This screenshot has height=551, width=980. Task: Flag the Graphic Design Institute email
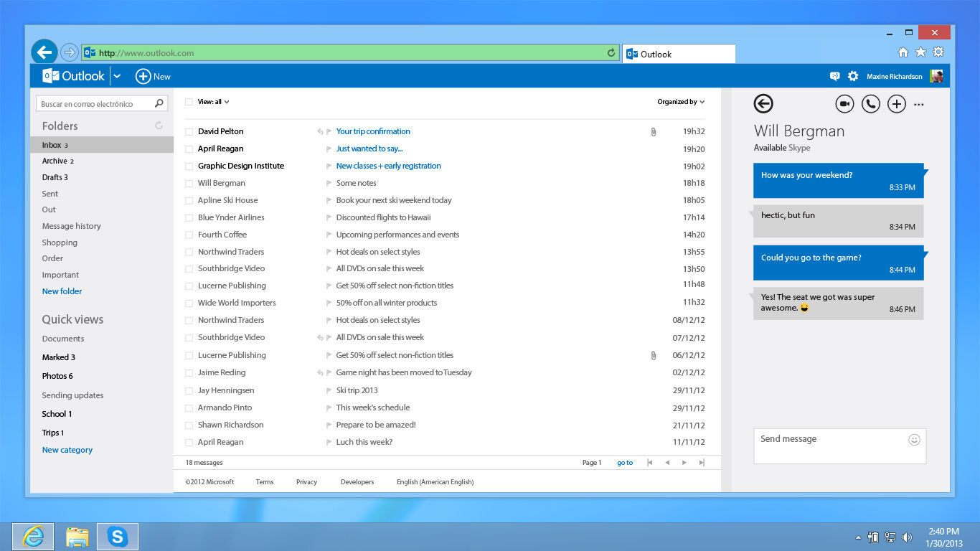tap(328, 166)
